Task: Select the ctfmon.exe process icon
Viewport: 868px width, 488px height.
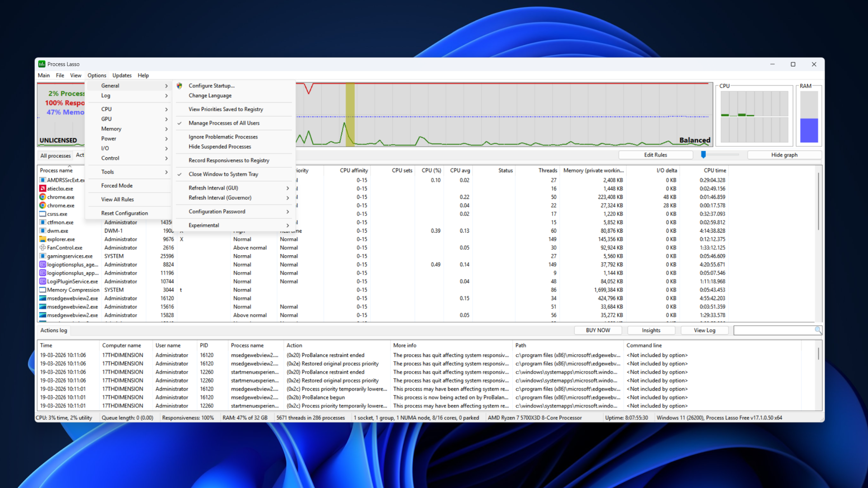Action: click(x=43, y=222)
